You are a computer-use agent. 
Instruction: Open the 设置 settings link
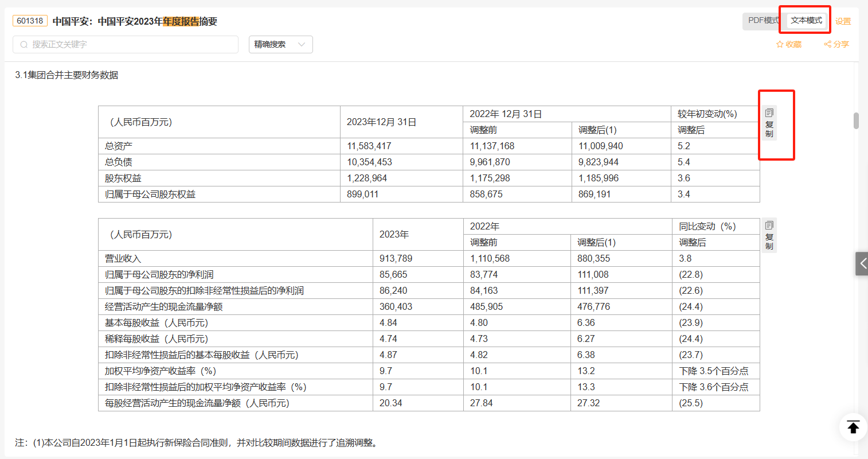tap(843, 21)
